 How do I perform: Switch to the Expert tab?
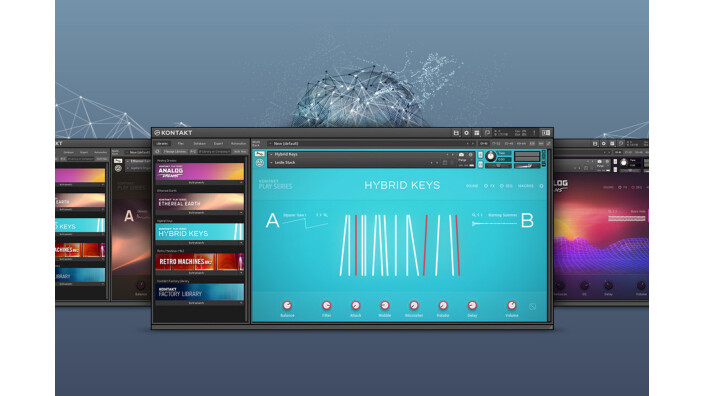coord(218,144)
